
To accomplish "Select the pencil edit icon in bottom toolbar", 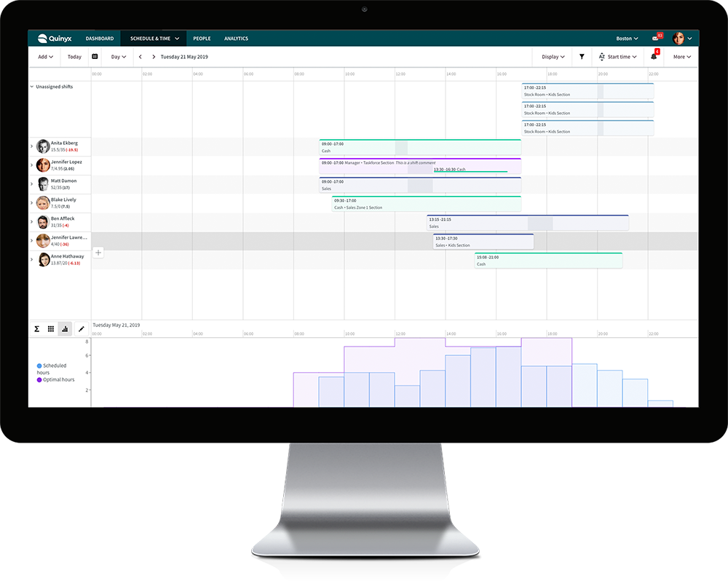I will [81, 329].
